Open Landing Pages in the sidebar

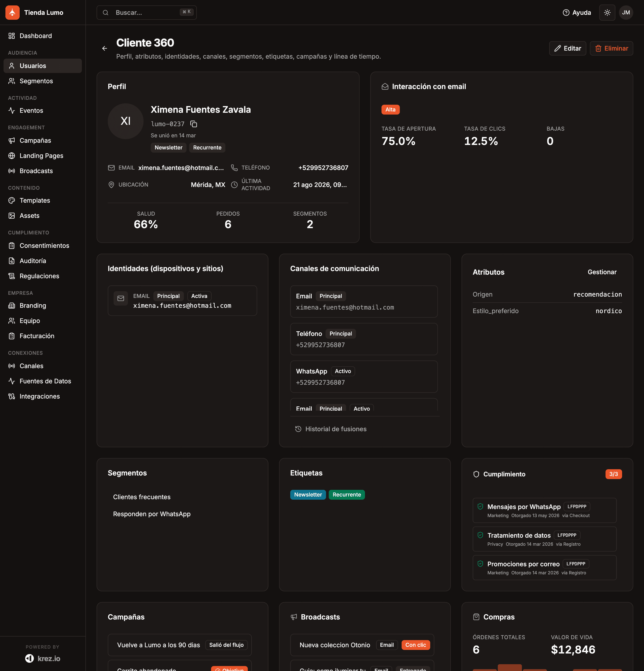click(x=43, y=156)
